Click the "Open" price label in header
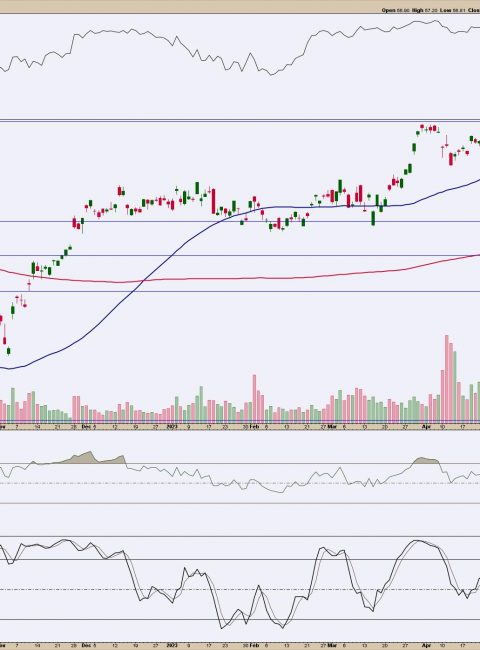Viewport: 480px width, 650px height. (x=389, y=10)
